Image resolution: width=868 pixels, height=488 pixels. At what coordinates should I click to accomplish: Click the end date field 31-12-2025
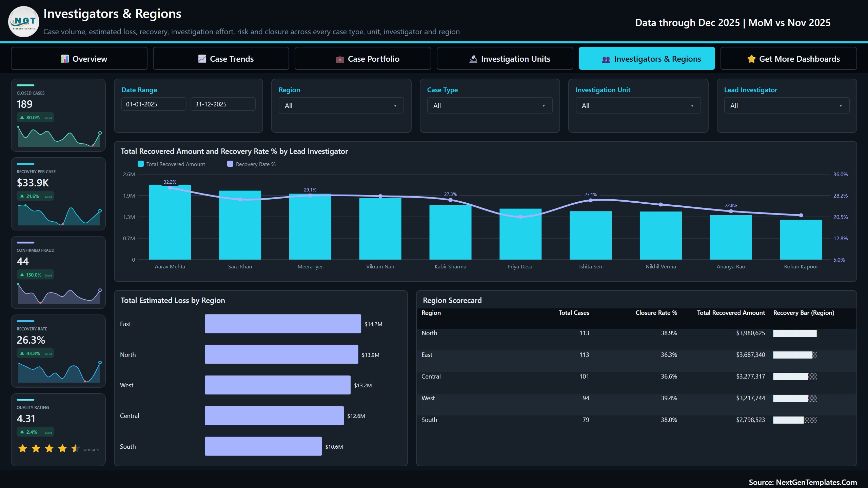click(223, 104)
